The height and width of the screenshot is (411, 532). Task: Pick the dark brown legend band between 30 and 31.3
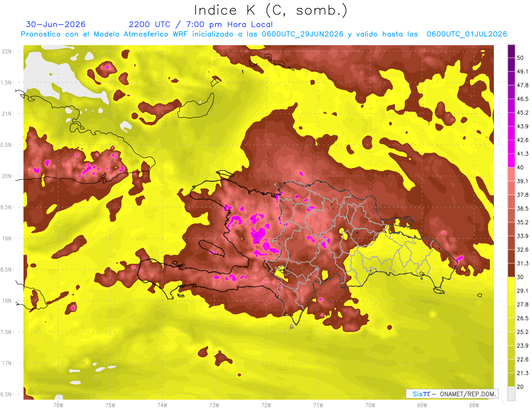tap(511, 270)
